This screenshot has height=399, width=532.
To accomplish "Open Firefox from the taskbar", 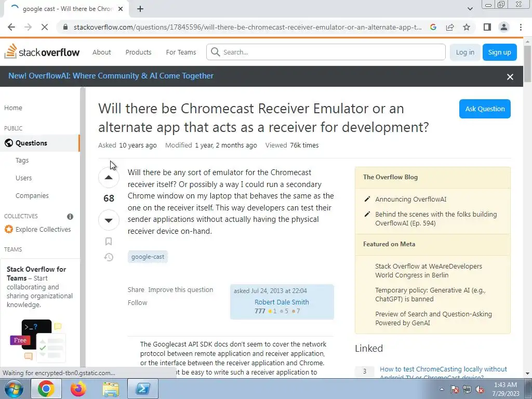I will tap(78, 389).
